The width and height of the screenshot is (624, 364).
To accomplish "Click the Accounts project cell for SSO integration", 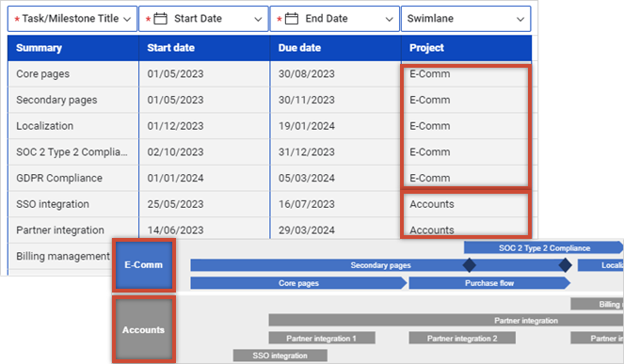I will [x=467, y=204].
